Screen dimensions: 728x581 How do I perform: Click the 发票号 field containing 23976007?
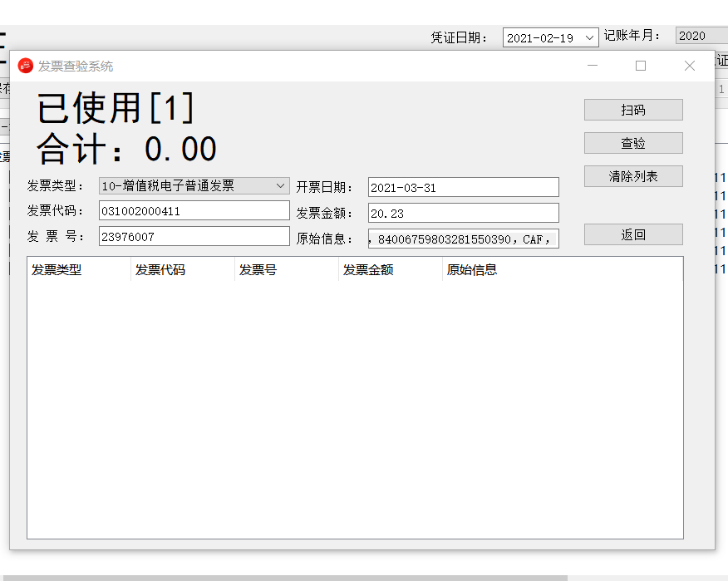click(x=194, y=237)
